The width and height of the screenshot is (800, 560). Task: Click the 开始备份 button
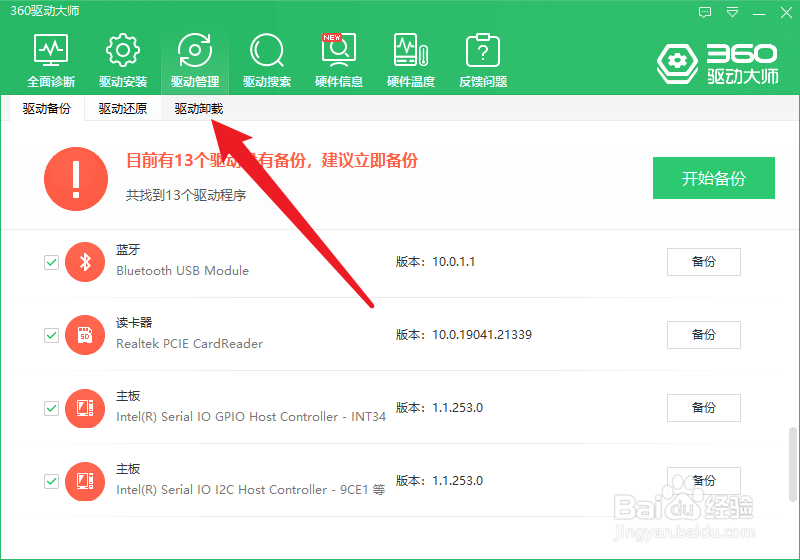pyautogui.click(x=714, y=178)
